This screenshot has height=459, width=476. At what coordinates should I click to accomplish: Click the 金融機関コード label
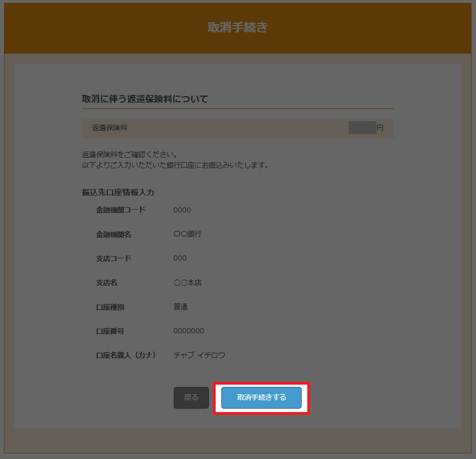pos(120,210)
